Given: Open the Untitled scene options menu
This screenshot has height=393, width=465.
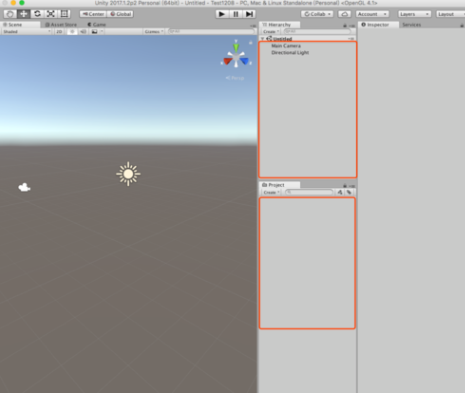Looking at the screenshot, I should point(351,39).
